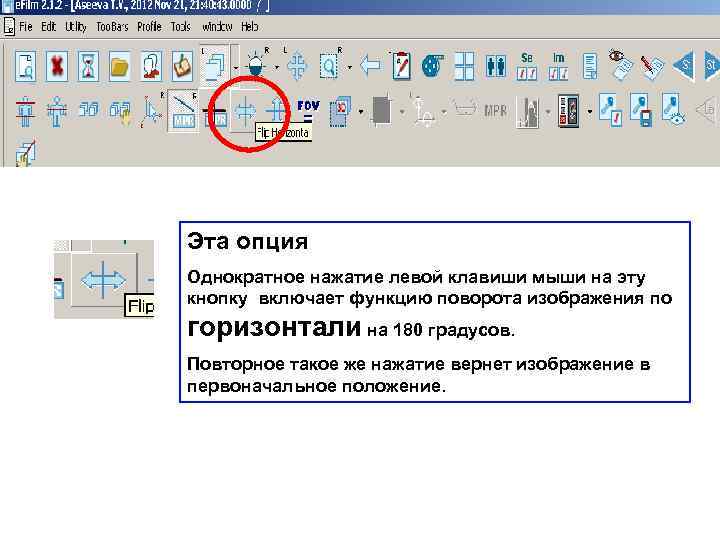Click the document icon left of File
The height and width of the screenshot is (540, 720).
tap(9, 27)
